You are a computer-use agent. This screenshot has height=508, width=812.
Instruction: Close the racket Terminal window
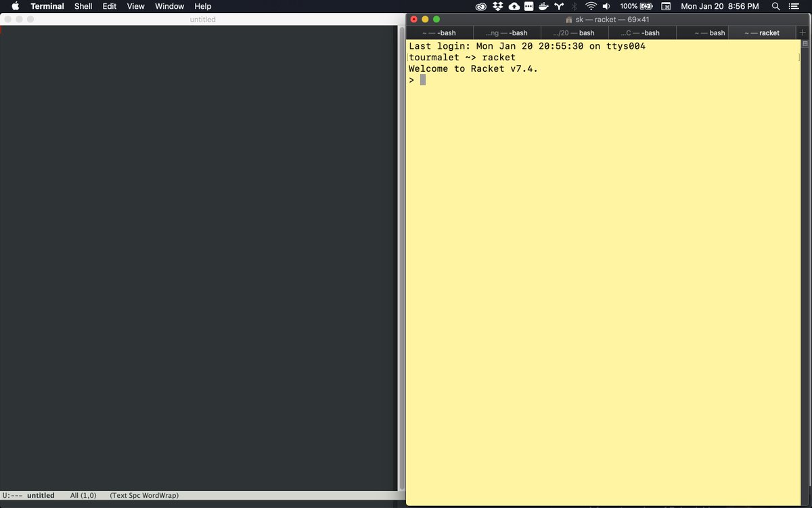[414, 20]
